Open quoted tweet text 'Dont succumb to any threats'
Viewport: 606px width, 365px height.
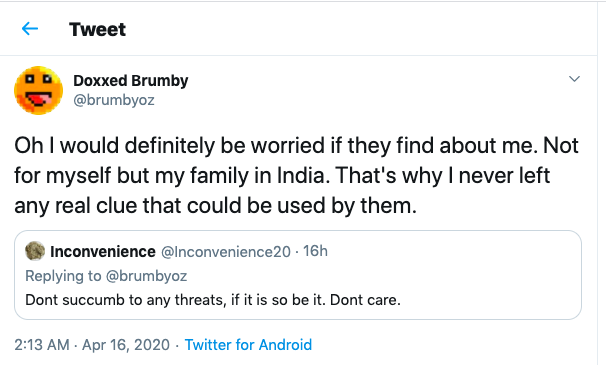click(126, 300)
